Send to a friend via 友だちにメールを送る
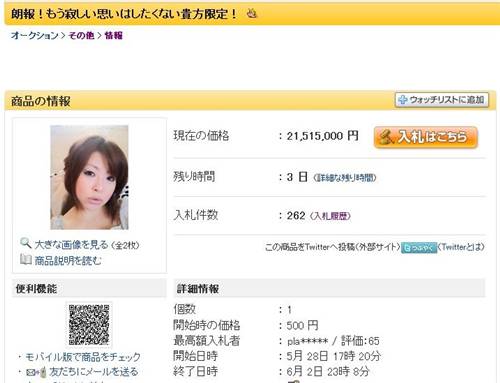This screenshot has width=500, height=383. (94, 372)
